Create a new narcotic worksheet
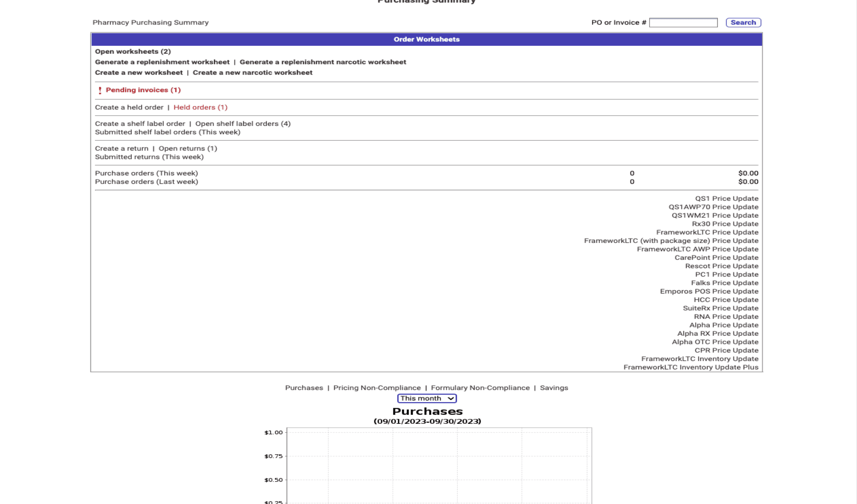The height and width of the screenshot is (504, 857). (252, 73)
